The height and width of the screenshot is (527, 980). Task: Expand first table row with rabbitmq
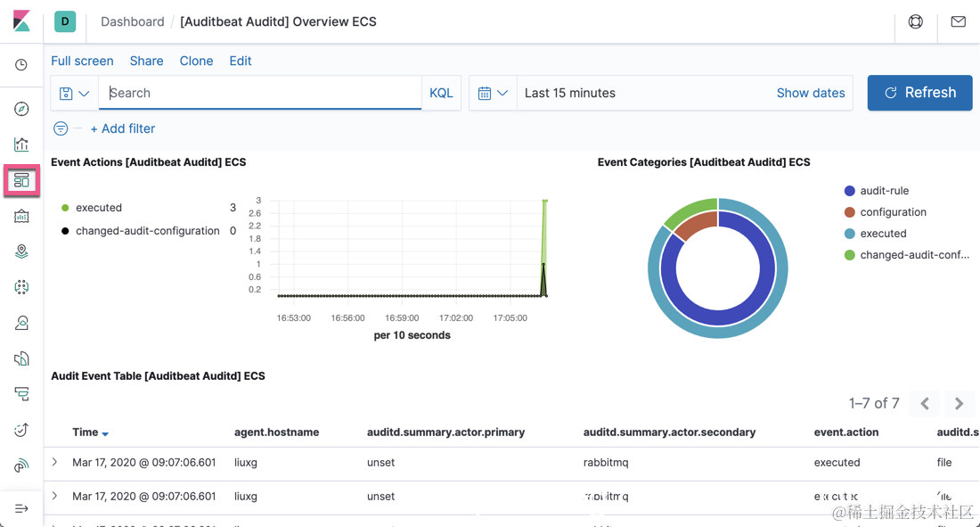click(55, 462)
